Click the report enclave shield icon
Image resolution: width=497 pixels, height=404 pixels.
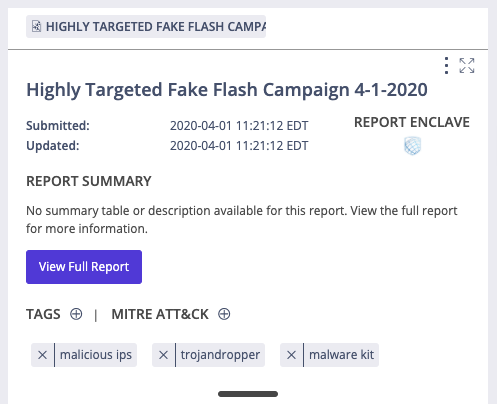pos(412,146)
